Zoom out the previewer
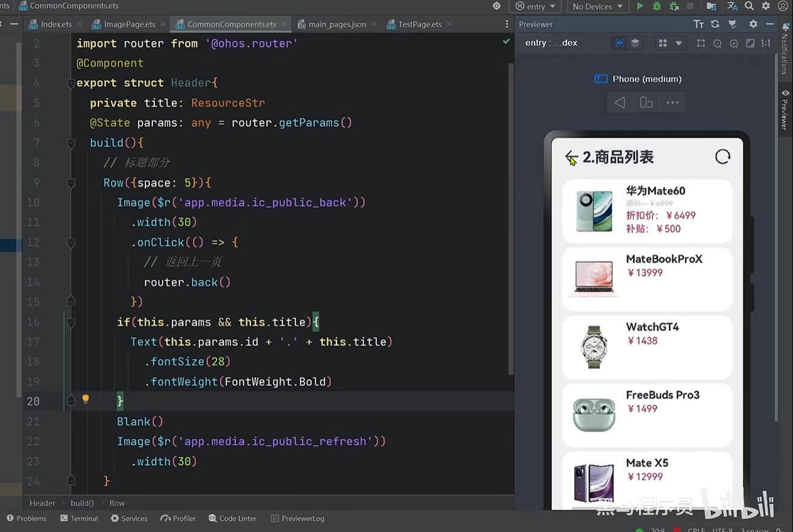Viewport: 793px width, 532px height. click(717, 43)
